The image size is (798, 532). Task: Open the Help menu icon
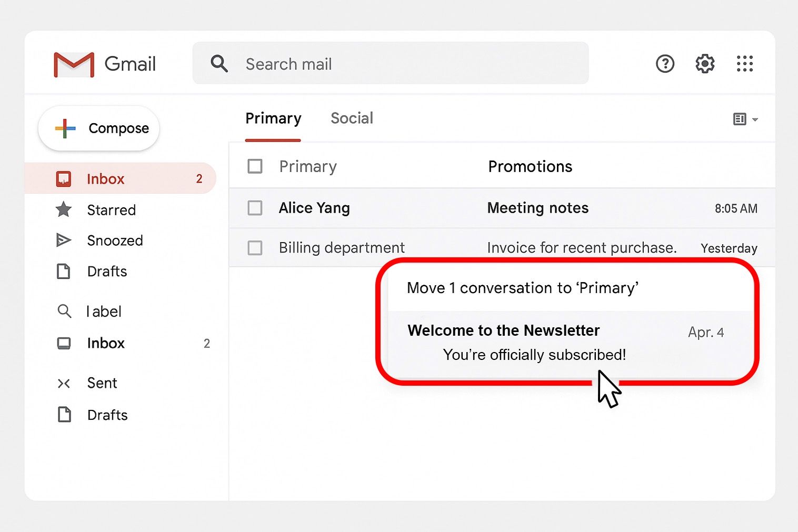click(664, 64)
